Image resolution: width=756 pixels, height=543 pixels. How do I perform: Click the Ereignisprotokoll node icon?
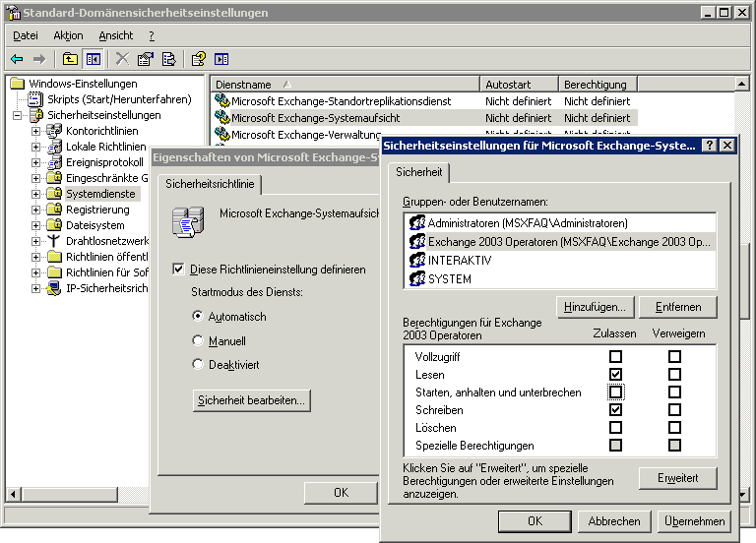[x=54, y=162]
